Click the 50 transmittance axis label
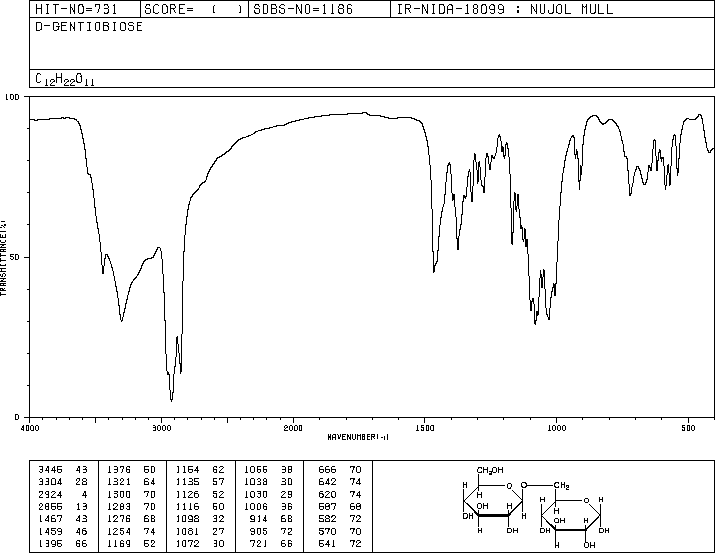715x553 pixels. click(14, 257)
